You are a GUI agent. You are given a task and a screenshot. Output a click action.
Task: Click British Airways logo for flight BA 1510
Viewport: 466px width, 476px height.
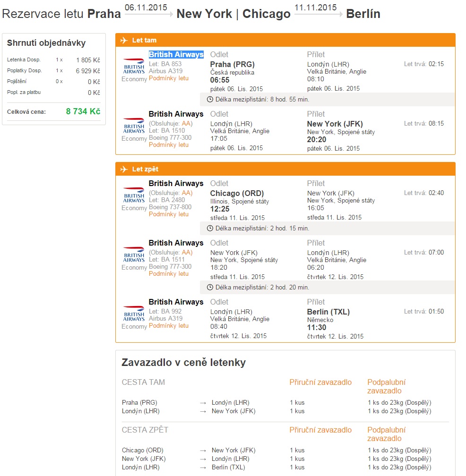134,126
